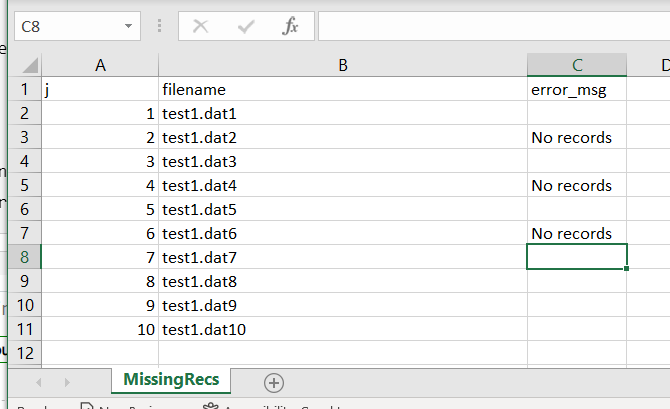Click the Insert Function fx icon
This screenshot has width=670, height=409.
(x=290, y=27)
